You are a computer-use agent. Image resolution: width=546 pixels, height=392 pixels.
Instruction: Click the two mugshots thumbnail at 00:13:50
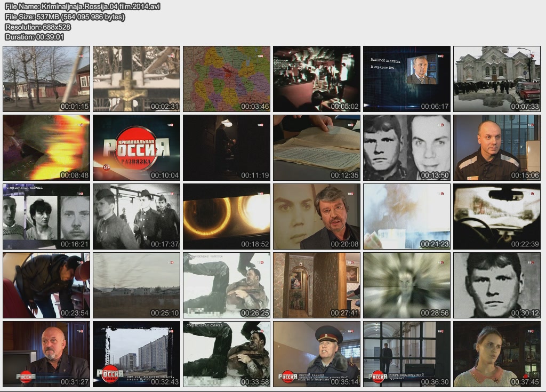coord(407,147)
